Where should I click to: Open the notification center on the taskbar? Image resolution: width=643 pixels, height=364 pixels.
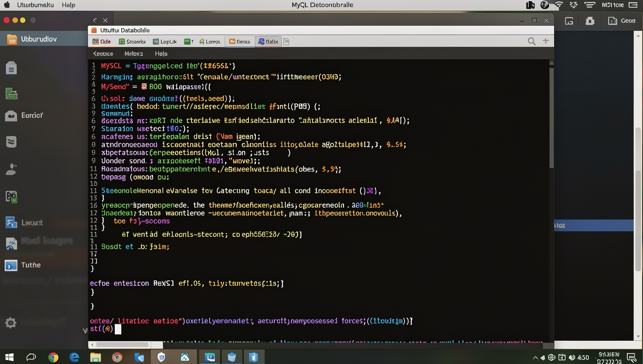[631, 358]
